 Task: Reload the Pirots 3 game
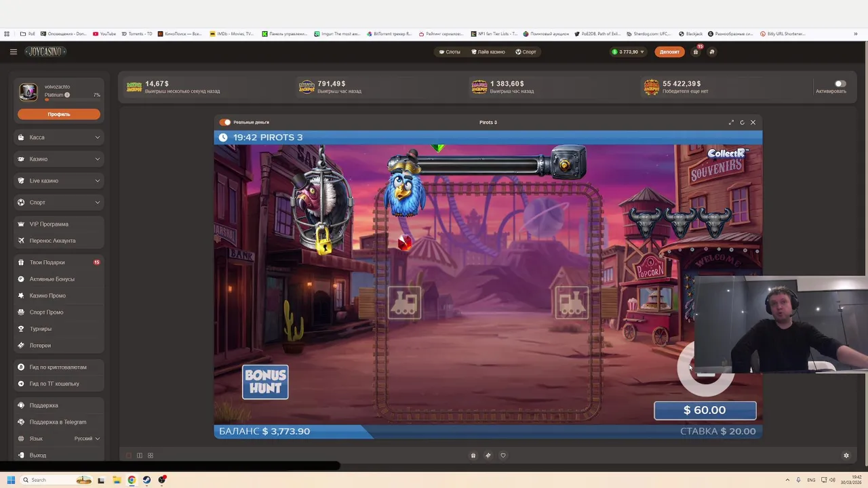[x=742, y=122]
